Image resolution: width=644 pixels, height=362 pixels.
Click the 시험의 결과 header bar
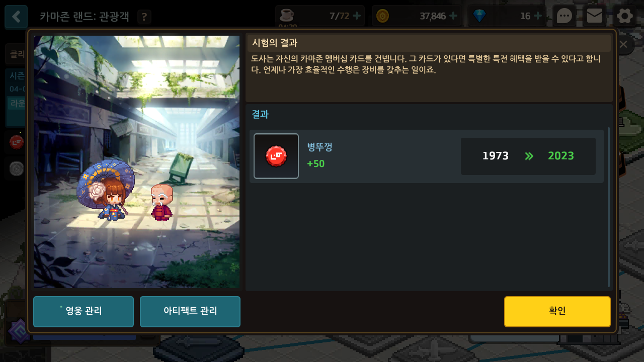click(x=429, y=43)
